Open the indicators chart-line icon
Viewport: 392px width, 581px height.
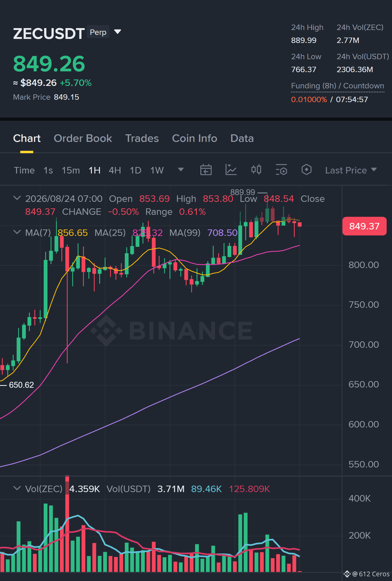click(231, 170)
